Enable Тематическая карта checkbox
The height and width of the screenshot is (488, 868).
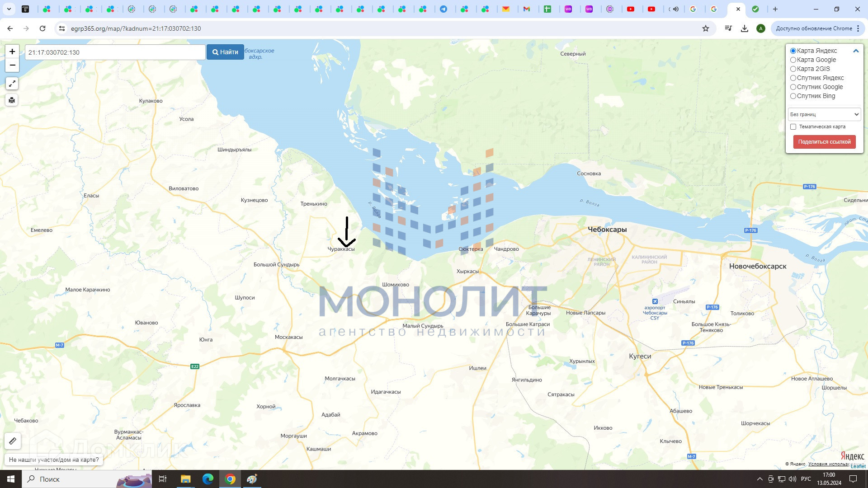(793, 127)
